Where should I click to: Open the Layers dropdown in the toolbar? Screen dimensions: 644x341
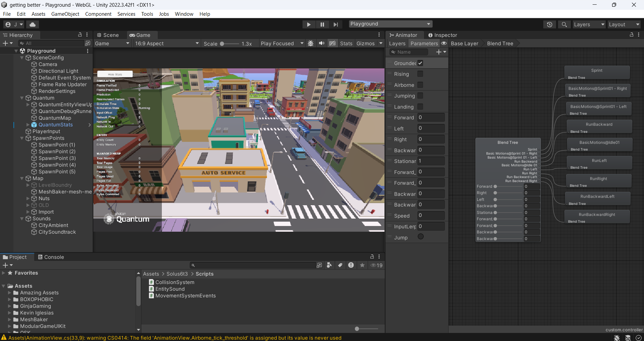click(x=588, y=24)
